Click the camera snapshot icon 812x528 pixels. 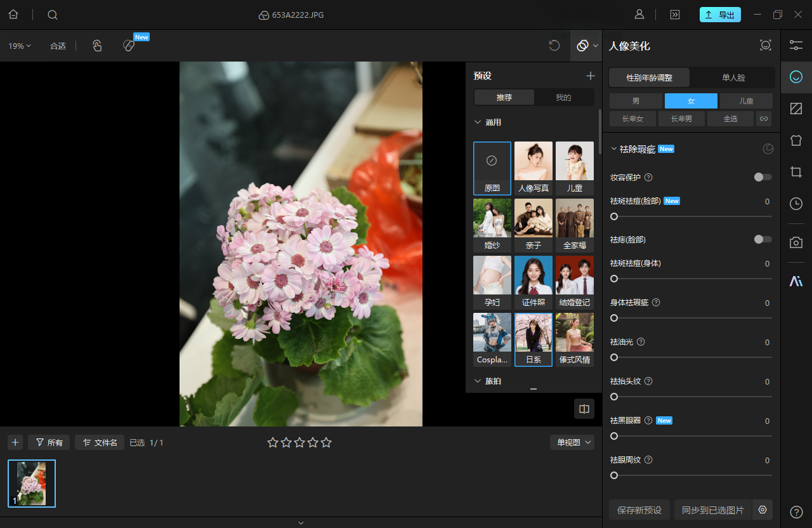pos(796,242)
